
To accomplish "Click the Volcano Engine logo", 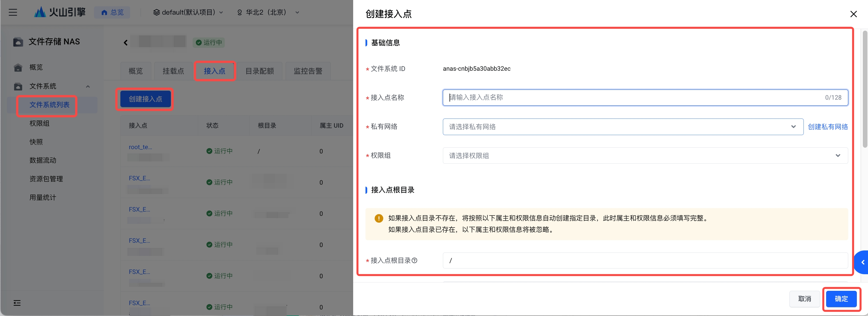I will pos(60,13).
